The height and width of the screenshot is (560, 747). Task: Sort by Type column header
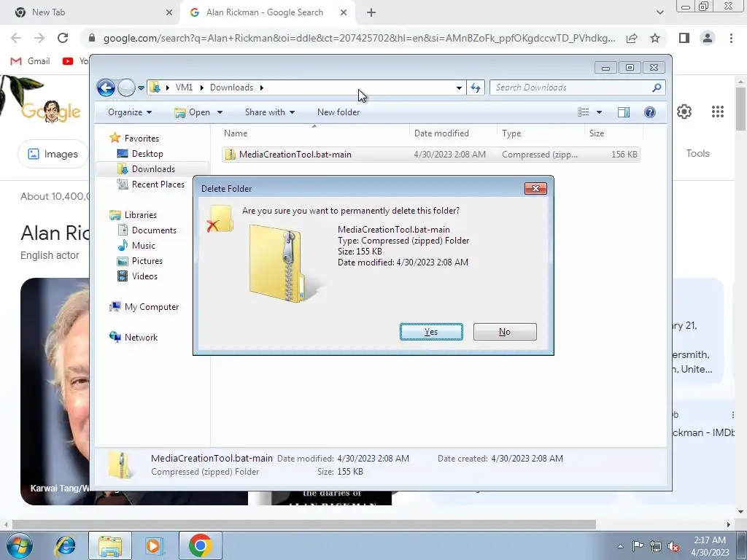541,133
